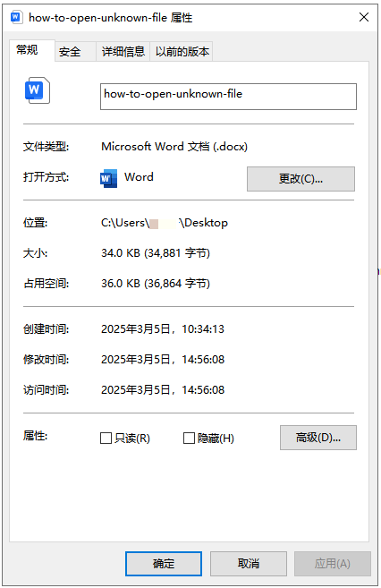Open advanced attributes with 高级(D)...
The height and width of the screenshot is (588, 381).
318,438
